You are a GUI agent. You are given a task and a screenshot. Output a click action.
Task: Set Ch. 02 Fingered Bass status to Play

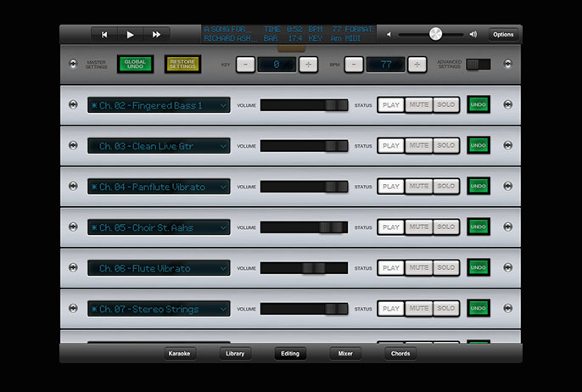tap(391, 105)
